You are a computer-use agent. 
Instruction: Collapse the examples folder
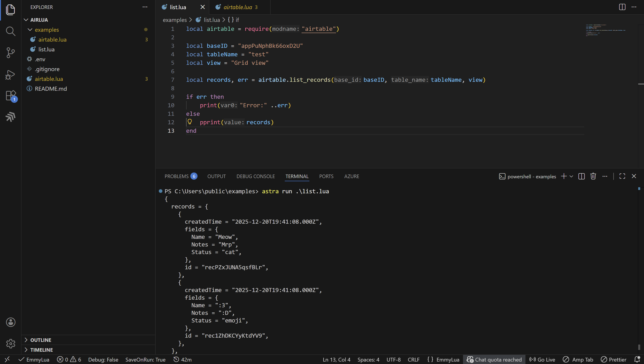[47, 30]
